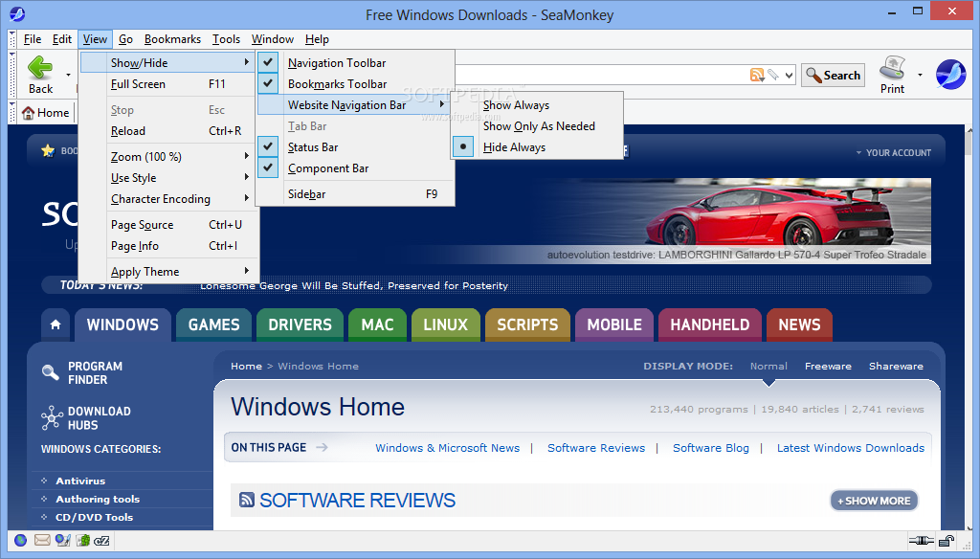Select Show Only As Needed option
This screenshot has height=559, width=980.
[x=538, y=126]
